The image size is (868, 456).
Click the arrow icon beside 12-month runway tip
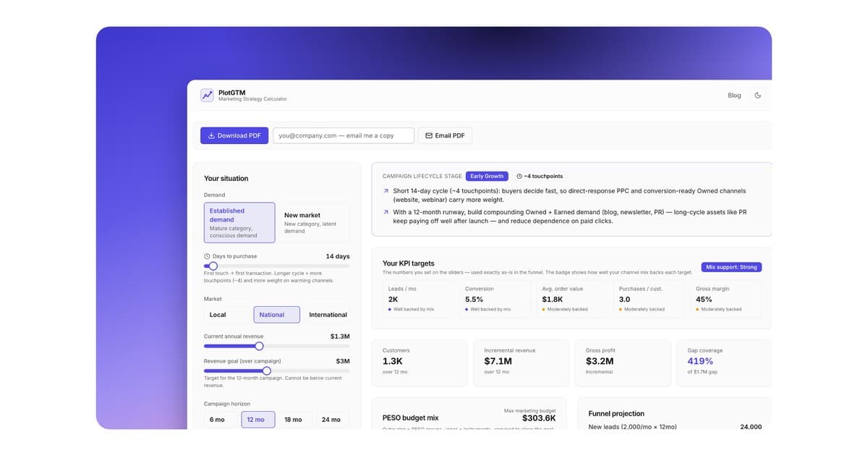pyautogui.click(x=386, y=212)
